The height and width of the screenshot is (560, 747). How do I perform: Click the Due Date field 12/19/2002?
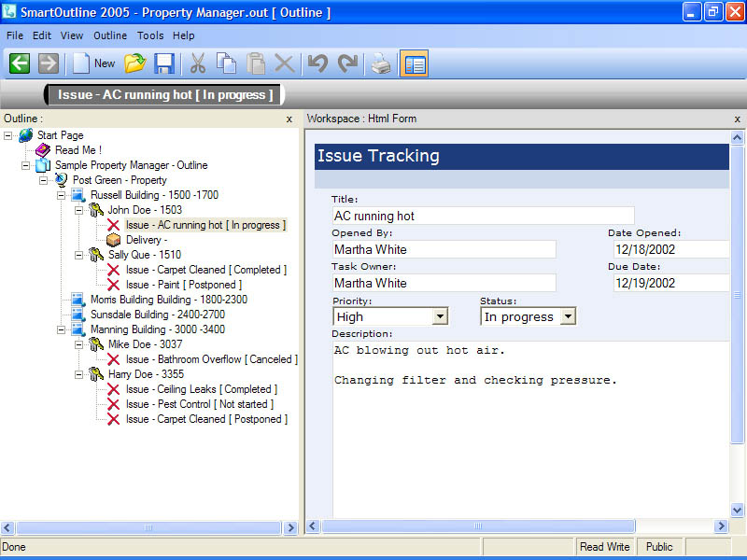coord(671,284)
